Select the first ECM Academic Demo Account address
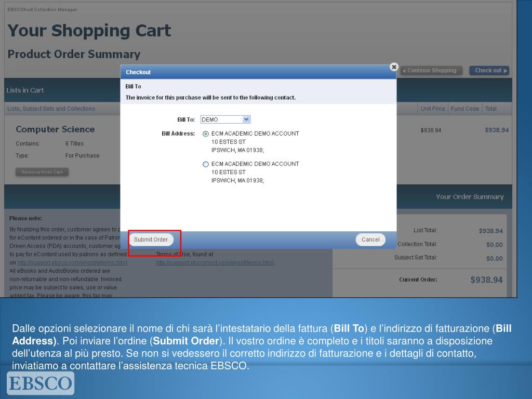This screenshot has height=399, width=532. pyautogui.click(x=206, y=134)
